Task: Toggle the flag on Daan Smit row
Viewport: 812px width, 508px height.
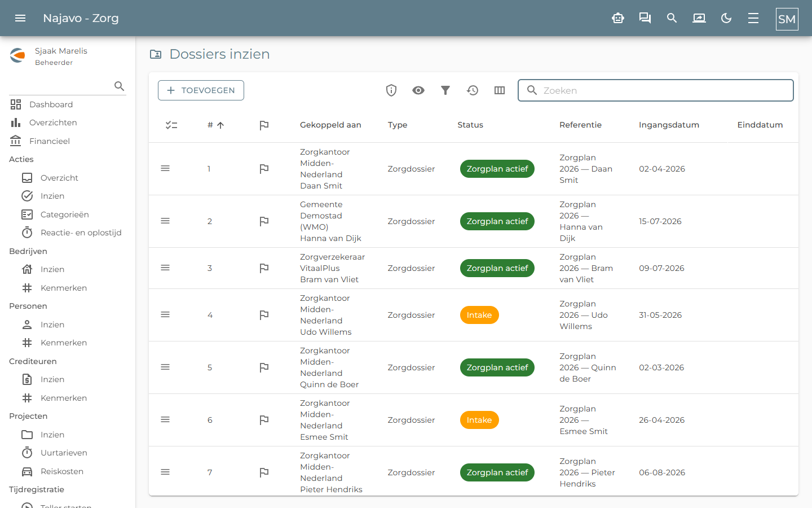Action: click(264, 169)
